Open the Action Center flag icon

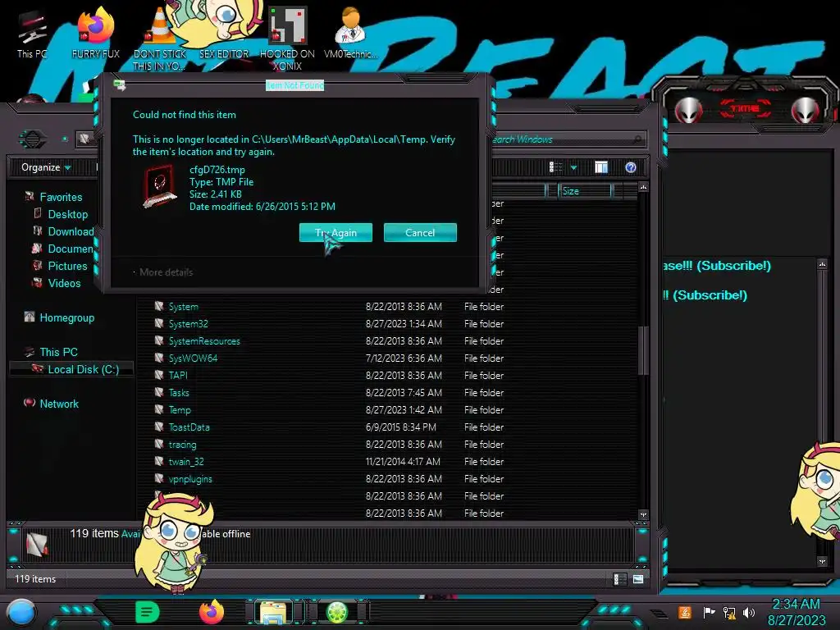(709, 612)
